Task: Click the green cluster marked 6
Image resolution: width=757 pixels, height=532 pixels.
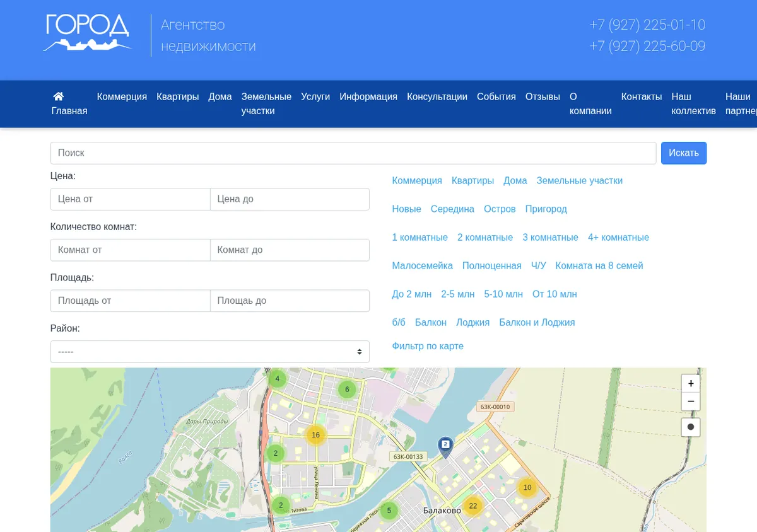Action: pos(347,390)
